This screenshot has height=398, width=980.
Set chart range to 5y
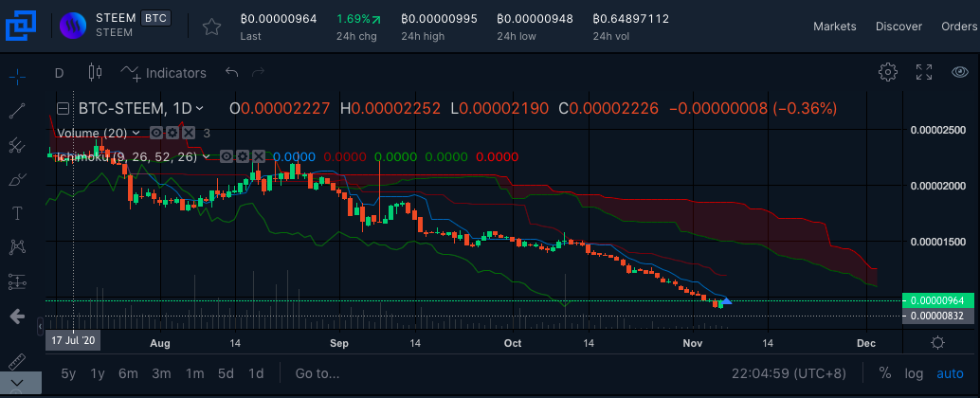[x=69, y=373]
